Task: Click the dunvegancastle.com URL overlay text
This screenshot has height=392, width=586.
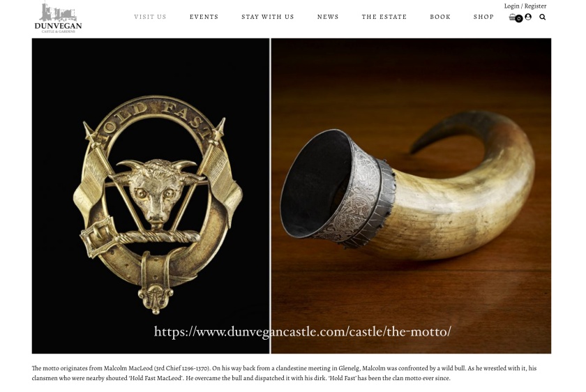Action: [x=302, y=331]
